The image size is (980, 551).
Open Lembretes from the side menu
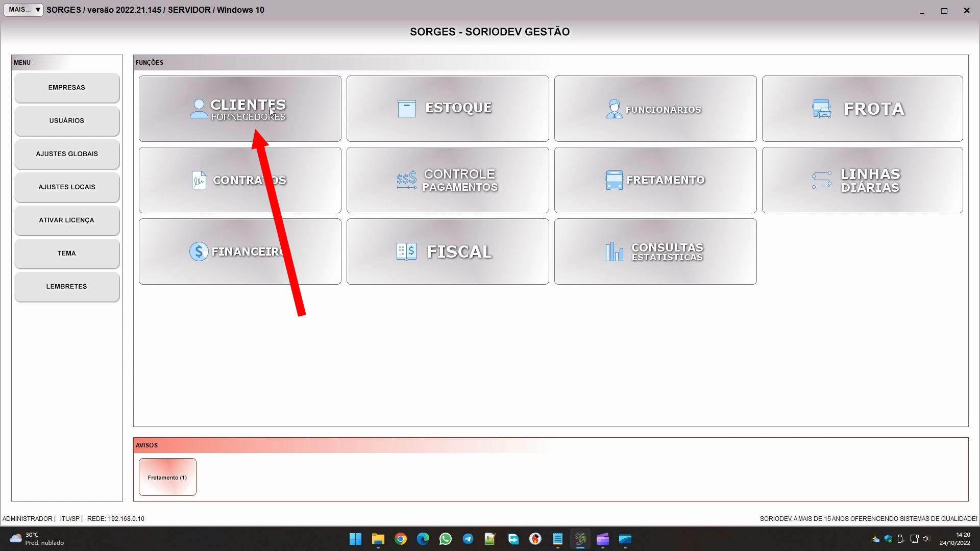67,287
